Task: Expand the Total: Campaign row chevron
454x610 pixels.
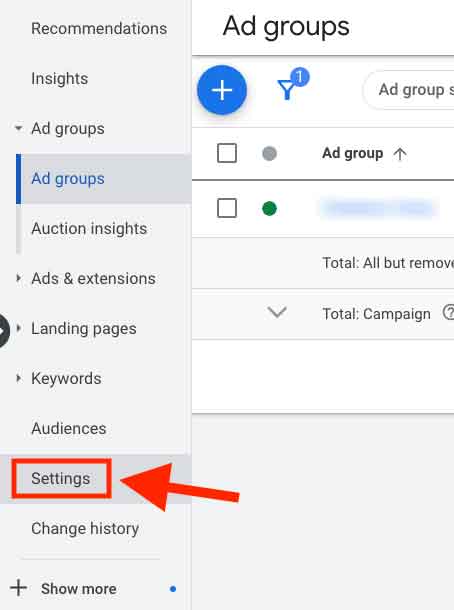Action: [x=277, y=312]
